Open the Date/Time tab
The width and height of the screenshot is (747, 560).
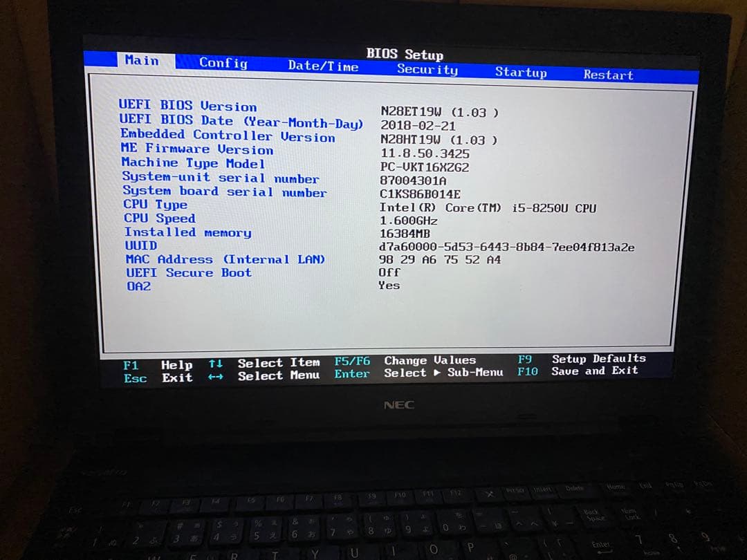pyautogui.click(x=323, y=66)
